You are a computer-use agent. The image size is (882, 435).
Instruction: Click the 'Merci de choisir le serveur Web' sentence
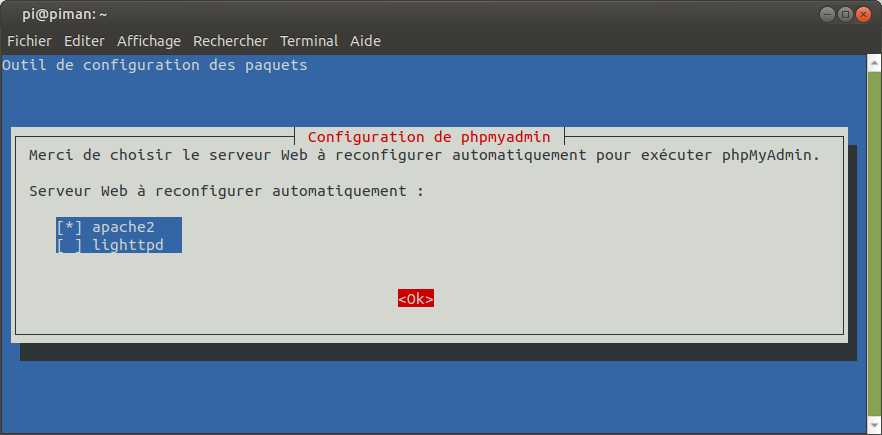(x=425, y=155)
